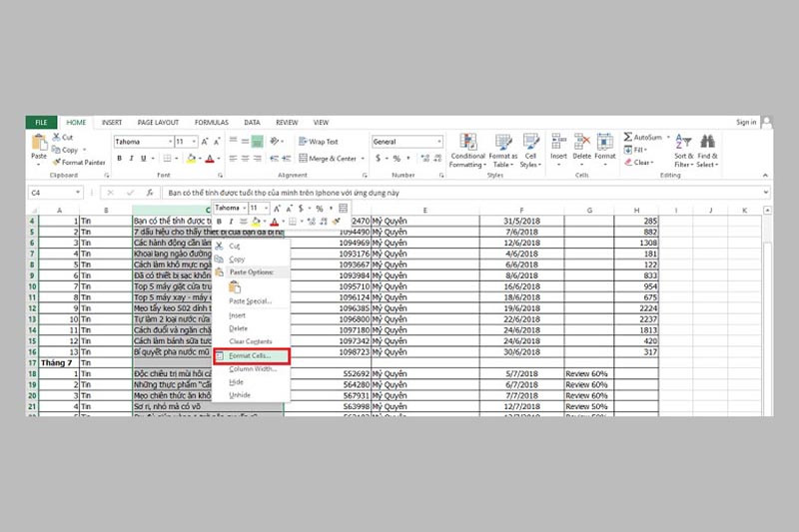Toggle Italic on the floating mini toolbar
This screenshot has width=799, height=532.
point(231,222)
